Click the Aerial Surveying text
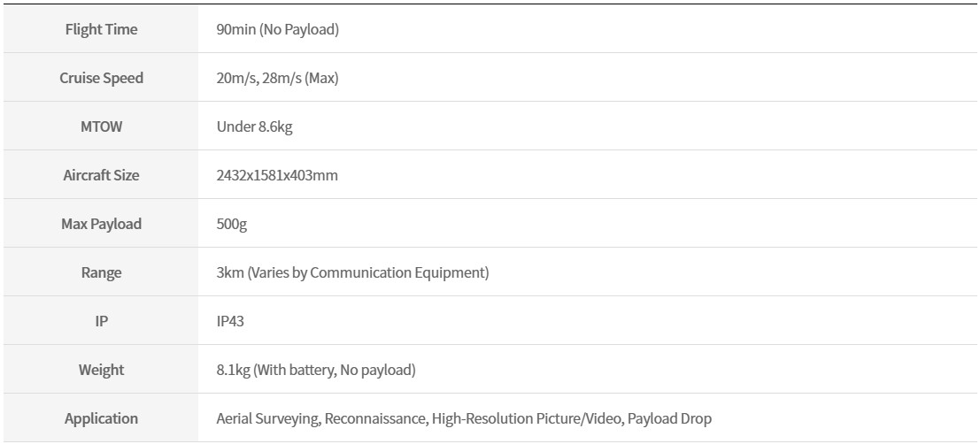980x444 pixels. point(267,418)
